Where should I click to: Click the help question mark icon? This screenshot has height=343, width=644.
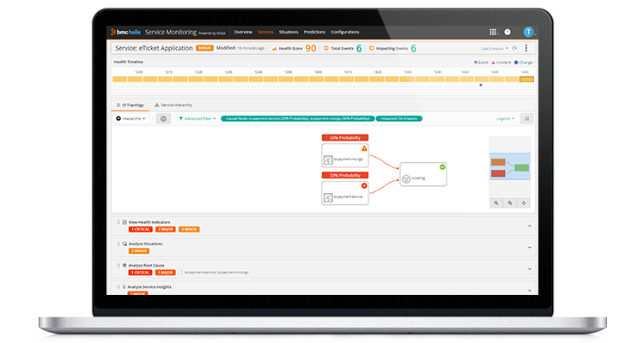pyautogui.click(x=507, y=32)
